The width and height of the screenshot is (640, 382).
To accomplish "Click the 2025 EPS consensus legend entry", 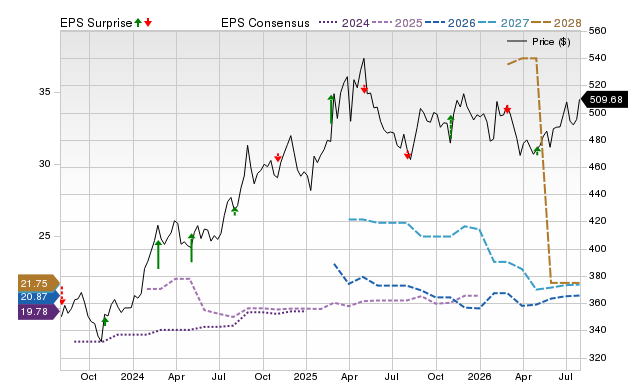I will pos(397,23).
